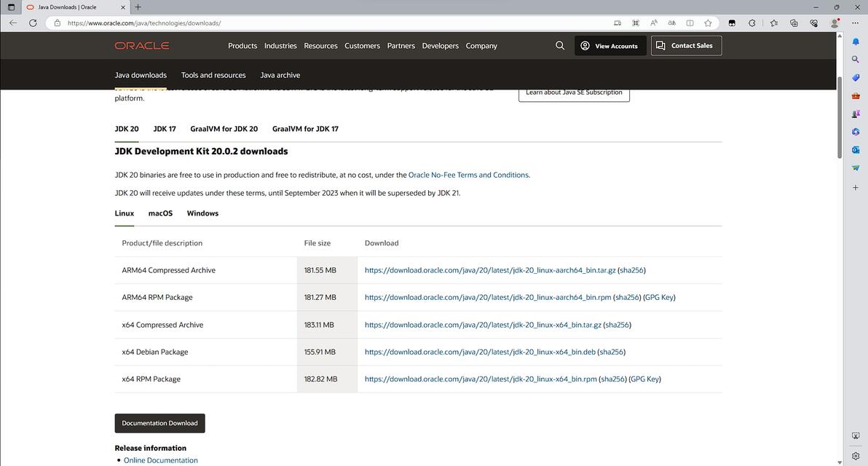Open browser profile avatar icon
The width and height of the screenshot is (868, 466).
(x=835, y=23)
